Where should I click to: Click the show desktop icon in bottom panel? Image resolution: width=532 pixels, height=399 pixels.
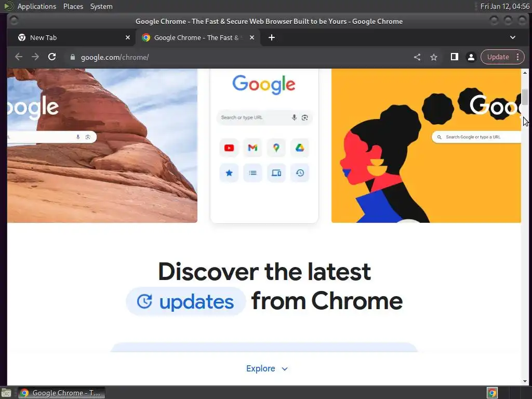click(x=6, y=393)
